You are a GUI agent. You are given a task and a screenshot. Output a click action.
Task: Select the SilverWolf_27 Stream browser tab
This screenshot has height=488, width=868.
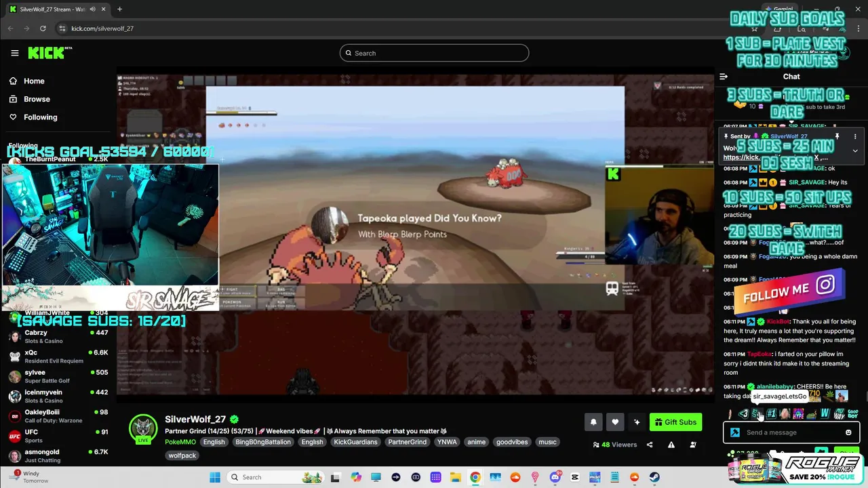(x=56, y=9)
